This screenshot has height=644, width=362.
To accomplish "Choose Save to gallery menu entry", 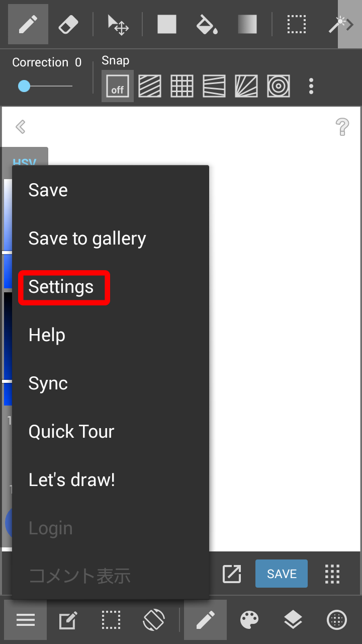I will 87,238.
